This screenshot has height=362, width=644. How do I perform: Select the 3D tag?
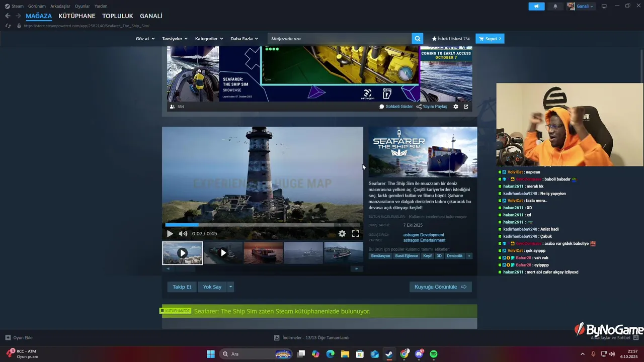pyautogui.click(x=439, y=256)
